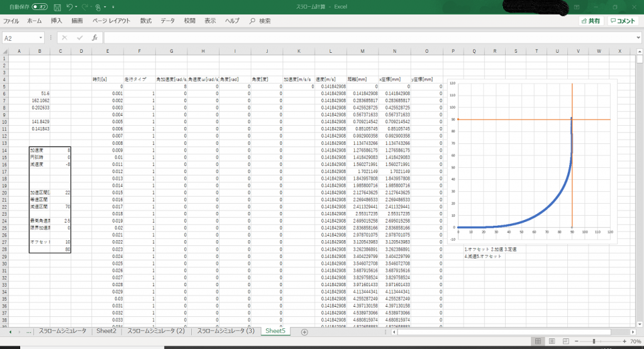This screenshot has width=644, height=349.
Task: Open the 表示 ribbon tab
Action: (x=210, y=21)
